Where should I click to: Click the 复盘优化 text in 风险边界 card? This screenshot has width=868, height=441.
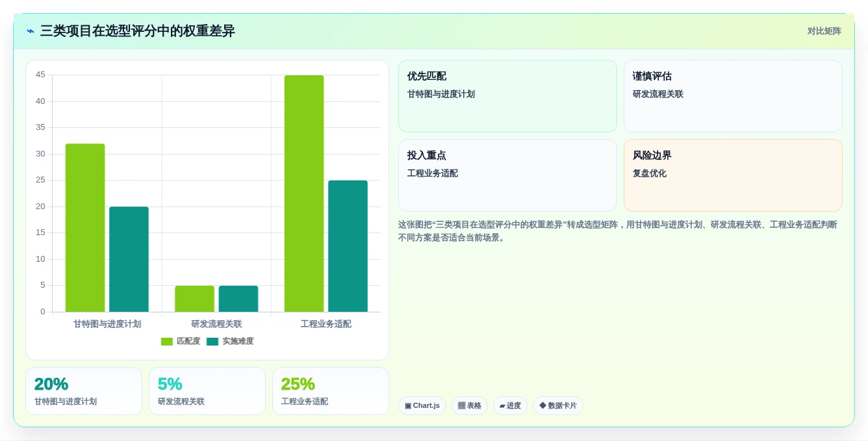pyautogui.click(x=650, y=173)
